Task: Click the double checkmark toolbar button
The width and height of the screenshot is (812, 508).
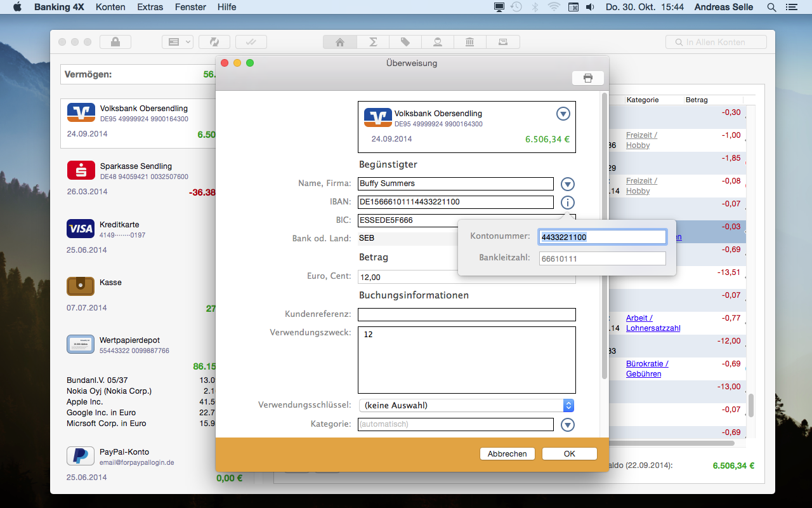Action: pyautogui.click(x=251, y=42)
